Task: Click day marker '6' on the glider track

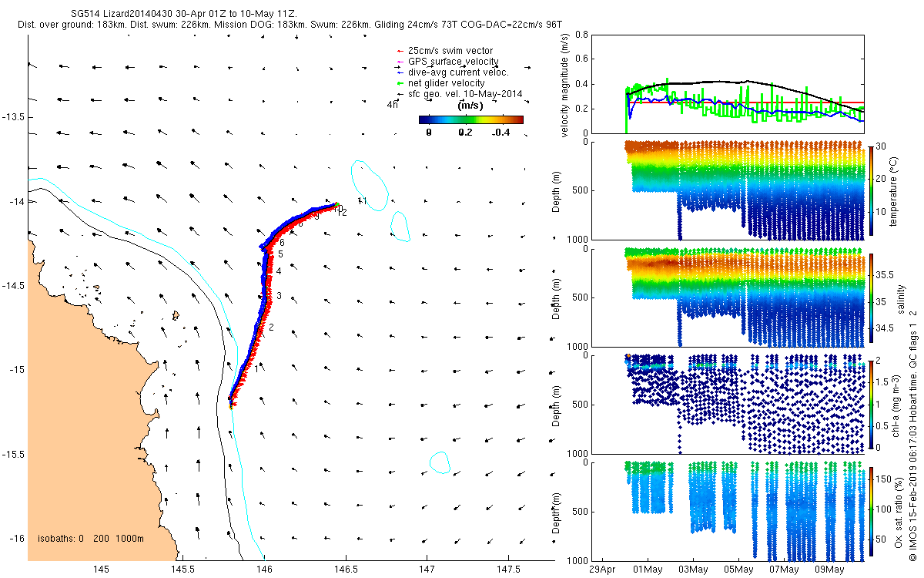Action: click(x=283, y=242)
